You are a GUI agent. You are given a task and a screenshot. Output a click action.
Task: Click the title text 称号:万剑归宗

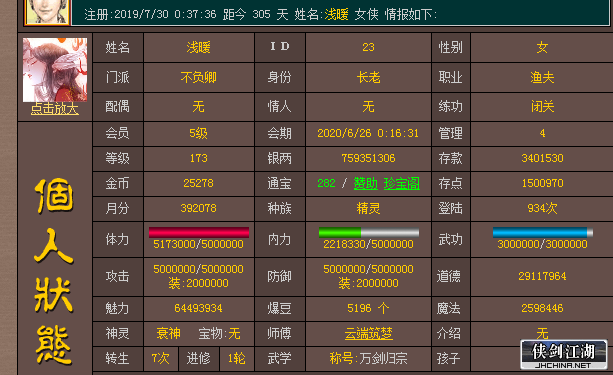click(x=368, y=359)
